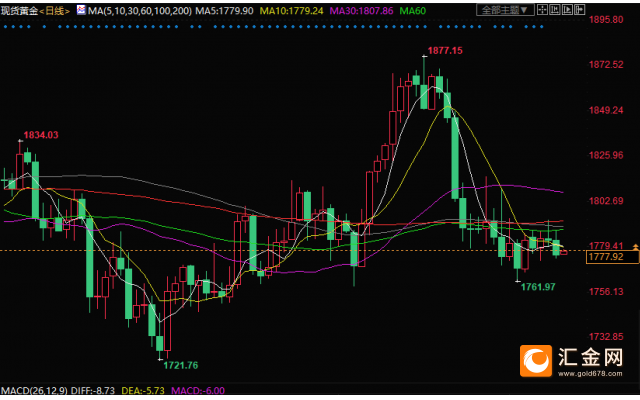Select the MA10:1779.24 value

pyautogui.click(x=291, y=11)
